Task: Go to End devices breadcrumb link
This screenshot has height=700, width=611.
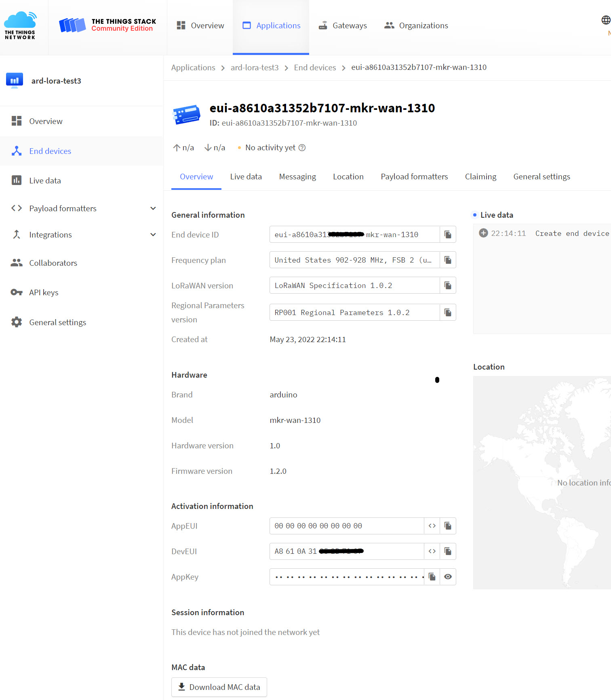Action: [315, 67]
